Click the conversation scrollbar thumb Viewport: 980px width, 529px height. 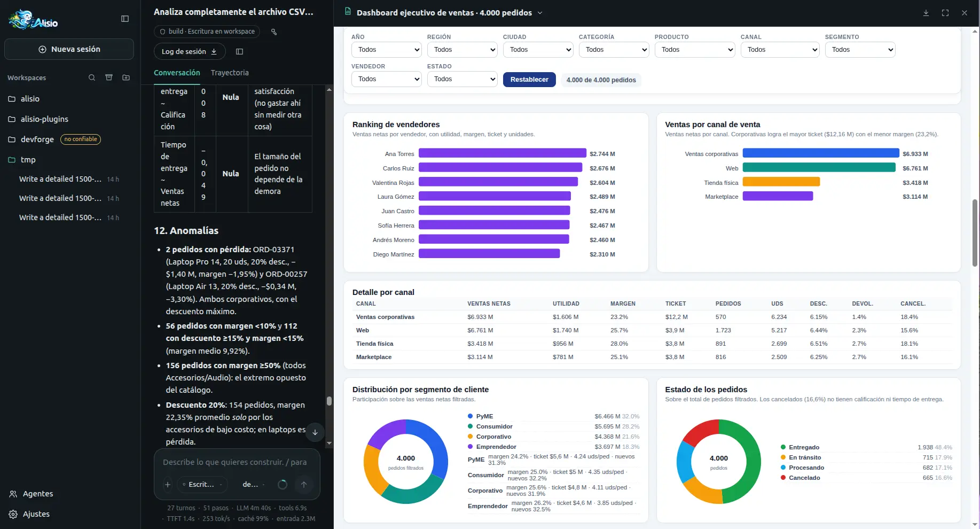pyautogui.click(x=329, y=401)
